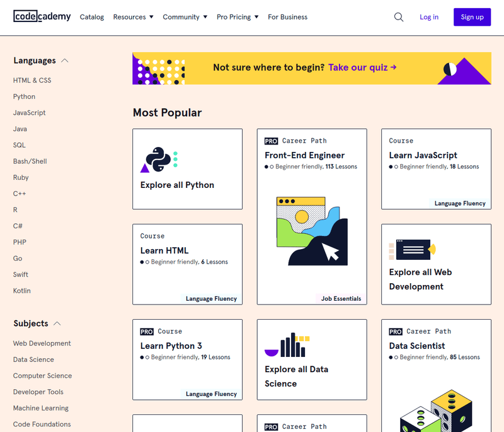Image resolution: width=504 pixels, height=432 pixels.
Task: Click the Sign up button
Action: point(472,17)
